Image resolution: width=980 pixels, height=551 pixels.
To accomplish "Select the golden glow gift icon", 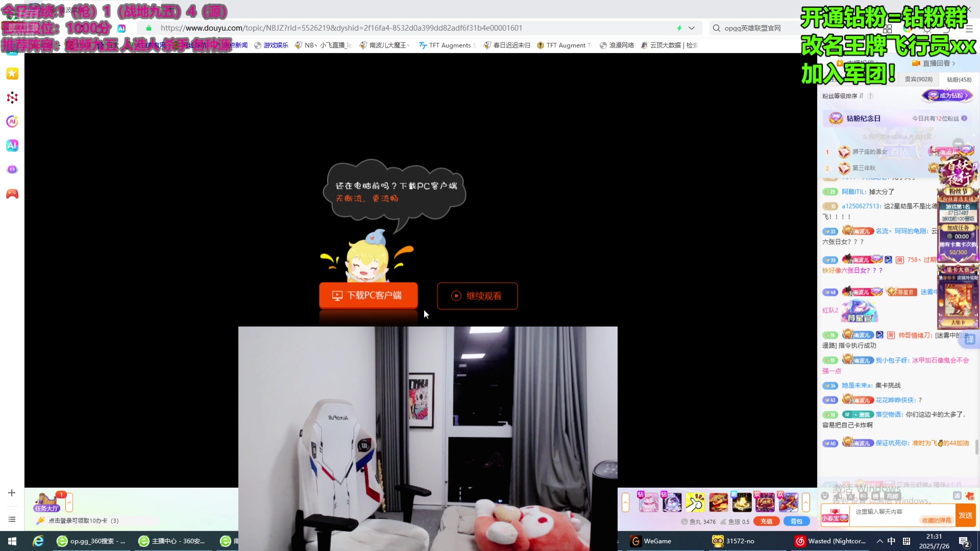I will [742, 503].
